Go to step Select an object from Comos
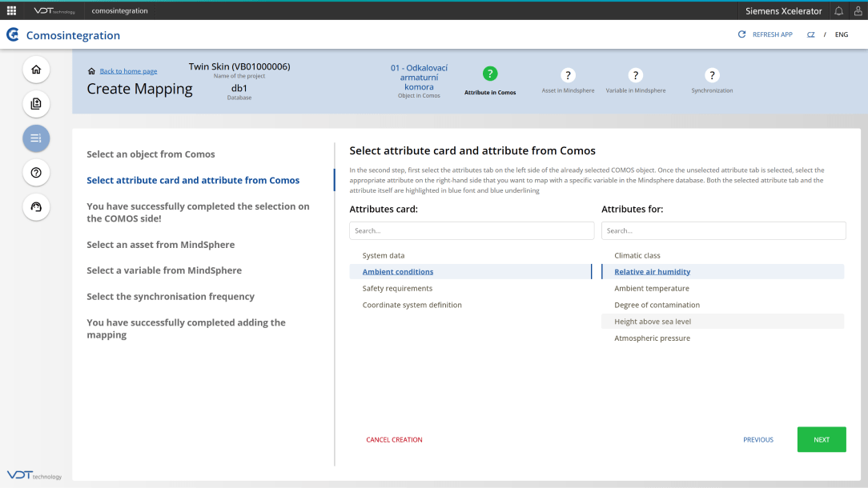Viewport: 868px width, 488px height. tap(151, 154)
